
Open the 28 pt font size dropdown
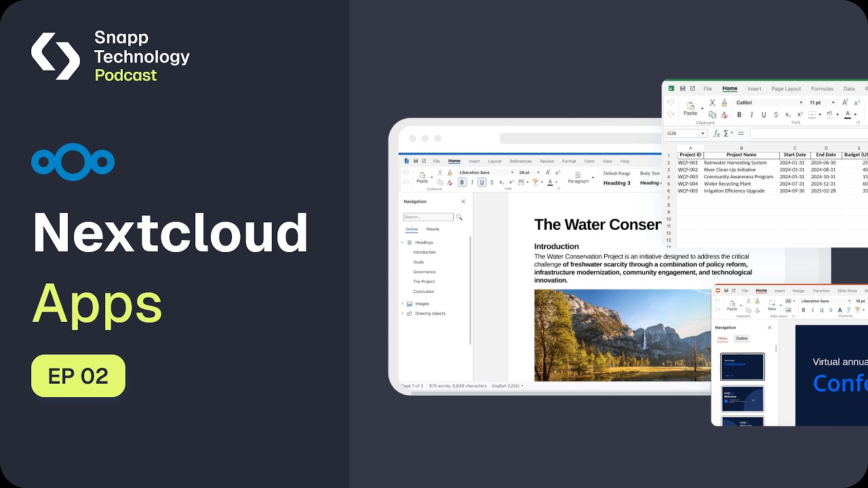[x=538, y=173]
